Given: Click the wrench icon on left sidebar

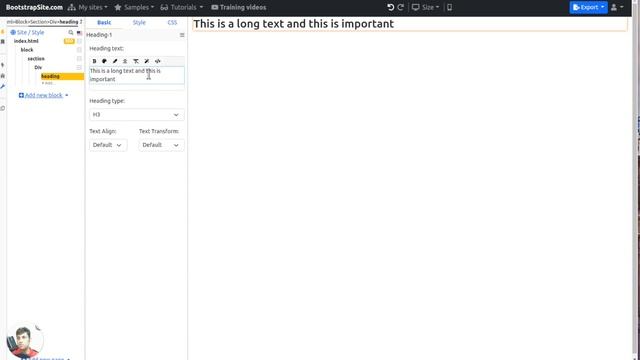Looking at the screenshot, I should coord(3,87).
